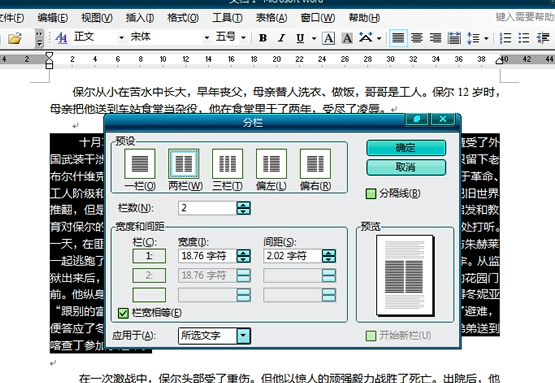Apply bulleted list icon
This screenshot has width=555, height=383.
point(523,38)
